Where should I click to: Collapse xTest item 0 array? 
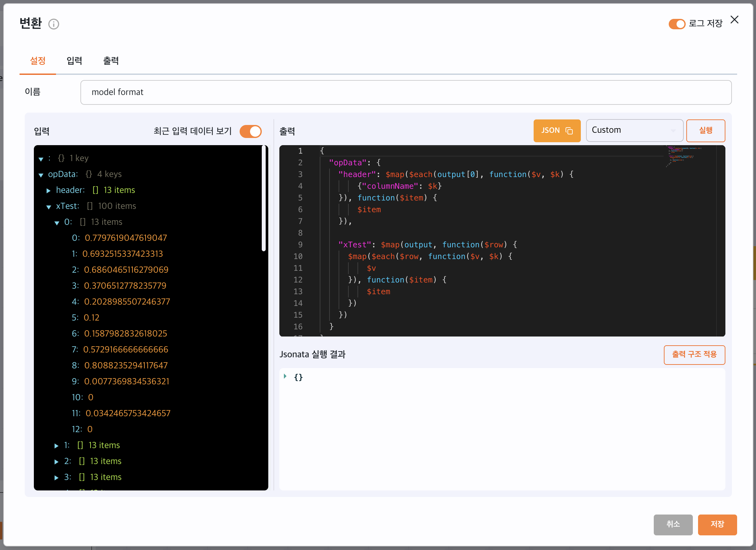coord(57,223)
